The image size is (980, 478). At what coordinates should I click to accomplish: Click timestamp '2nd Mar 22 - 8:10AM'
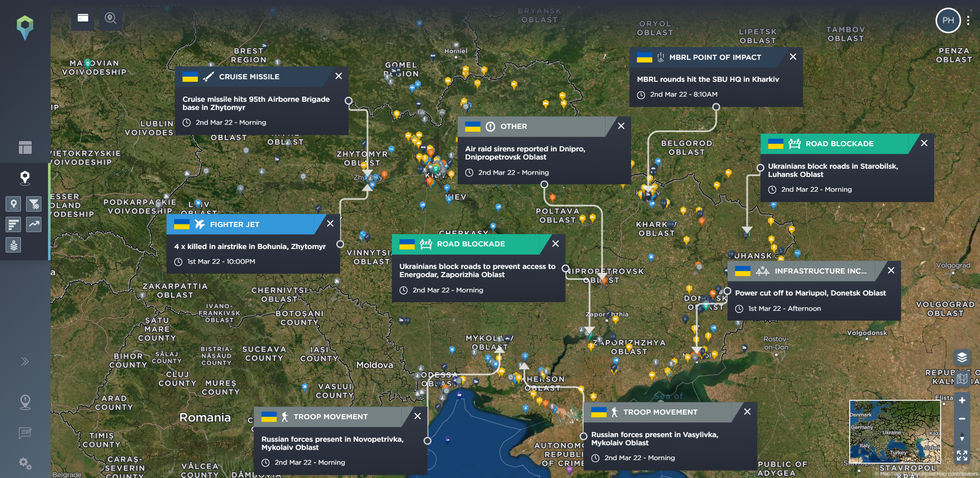684,95
